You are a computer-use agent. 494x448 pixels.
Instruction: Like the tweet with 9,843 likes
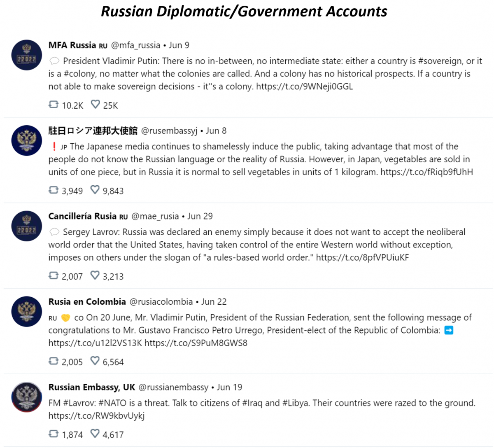(95, 190)
